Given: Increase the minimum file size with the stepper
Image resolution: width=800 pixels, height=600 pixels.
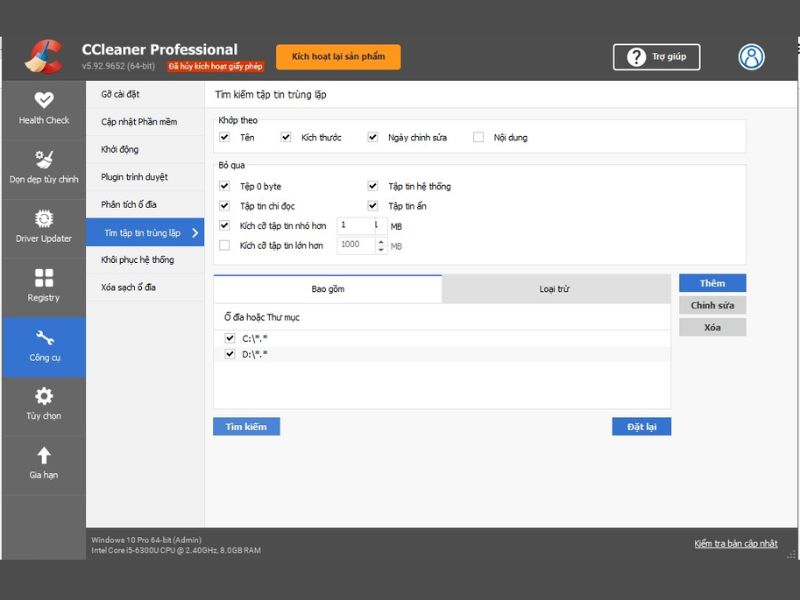Looking at the screenshot, I should click(376, 224).
